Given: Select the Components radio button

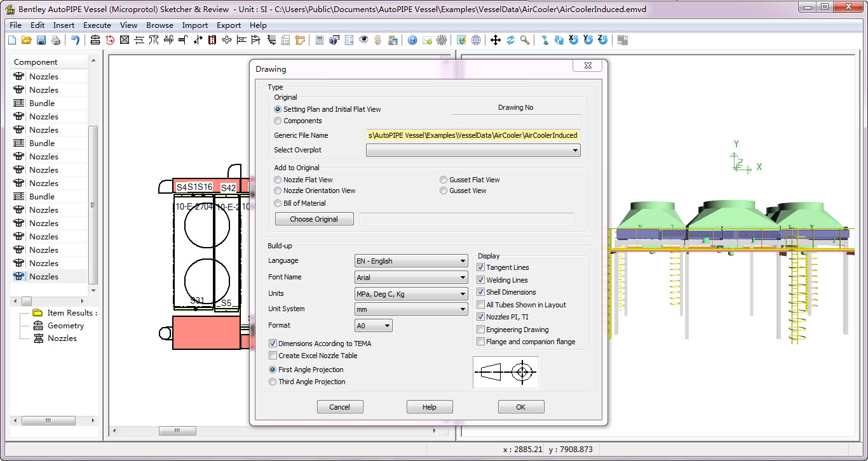Looking at the screenshot, I should [298, 121].
